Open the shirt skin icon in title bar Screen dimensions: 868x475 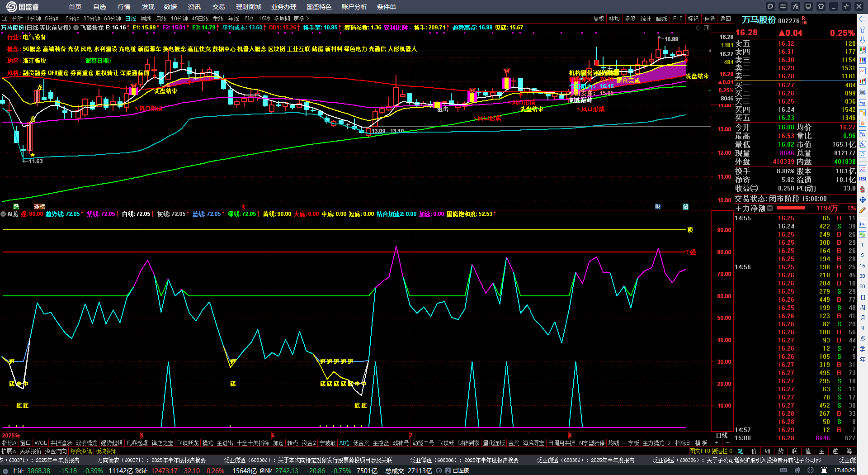(821, 6)
